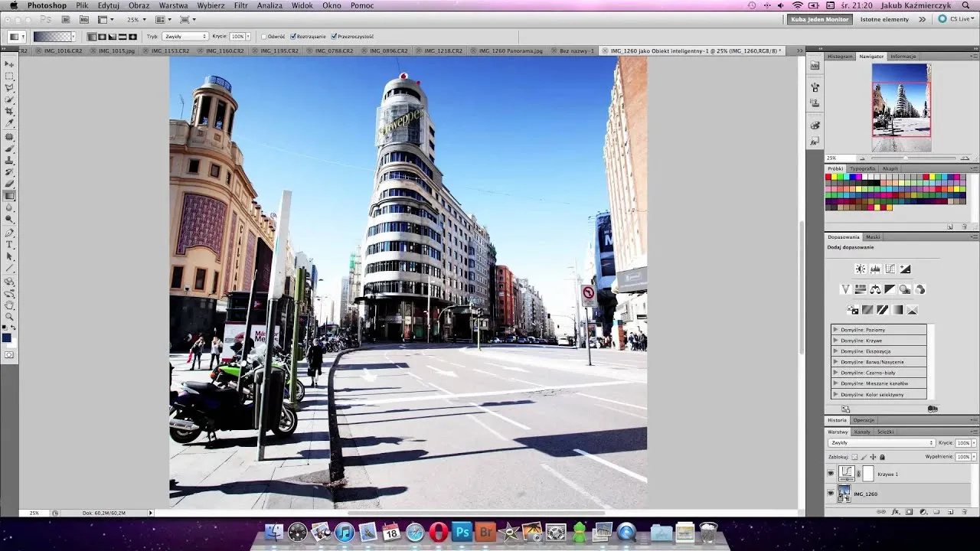The image size is (980, 551).
Task: Add a layer mask button
Action: pos(910,512)
